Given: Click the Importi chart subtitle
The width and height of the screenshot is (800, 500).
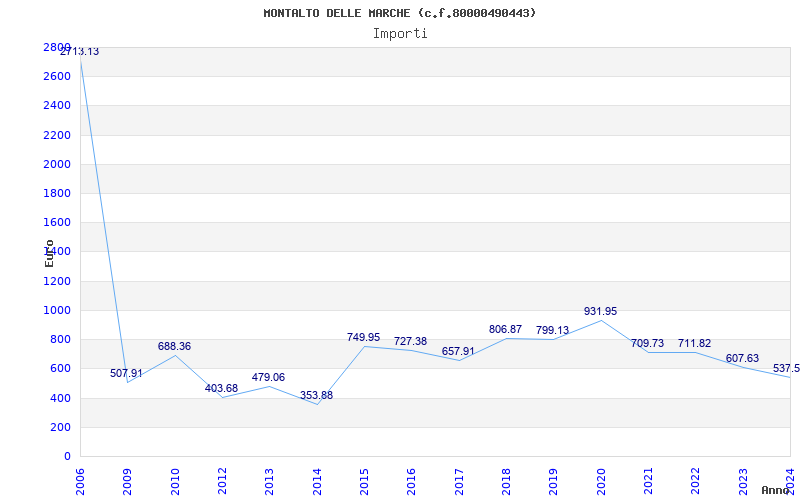Looking at the screenshot, I should click(x=400, y=34).
